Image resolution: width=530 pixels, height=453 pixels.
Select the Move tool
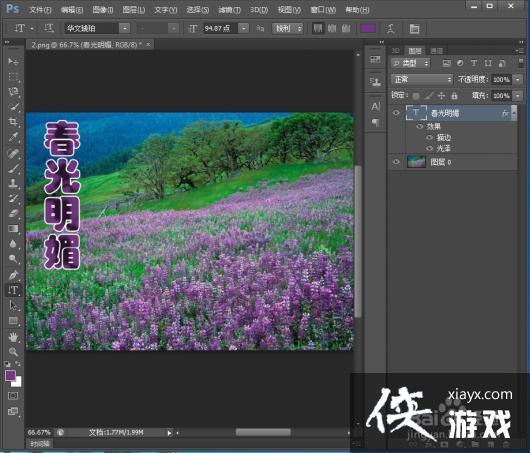point(13,61)
